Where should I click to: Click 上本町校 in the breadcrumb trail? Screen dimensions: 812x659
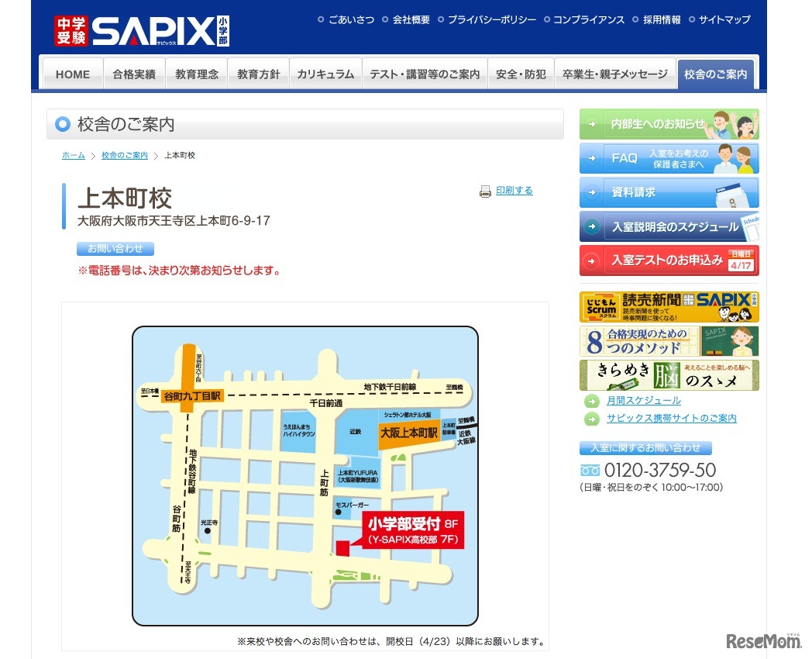(x=180, y=155)
